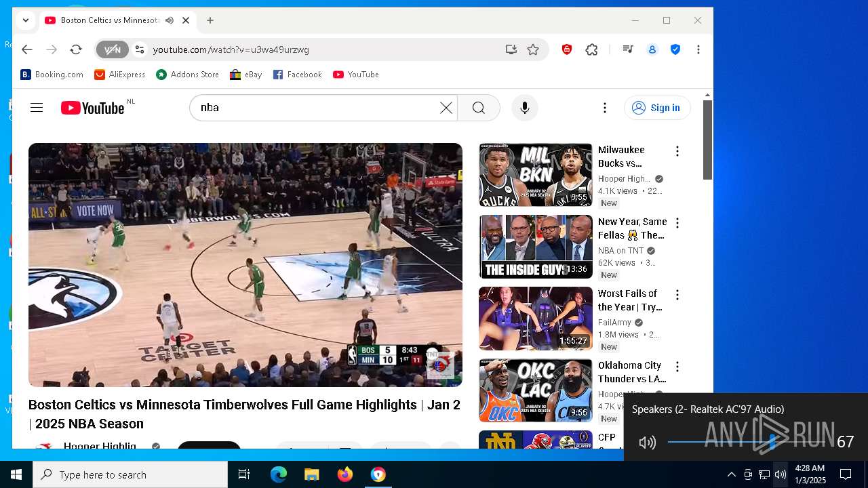This screenshot has height=488, width=868.
Task: Mute the Boston Celtics tab audio icon
Action: [170, 20]
